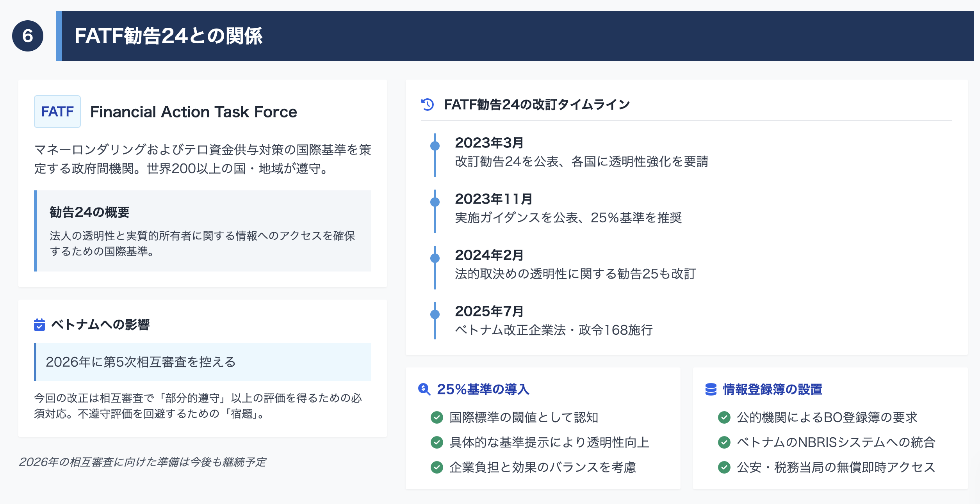The width and height of the screenshot is (980, 504).
Task: Click paragraph starting 法人の透明性と実質的所有者
Action: pyautogui.click(x=203, y=243)
